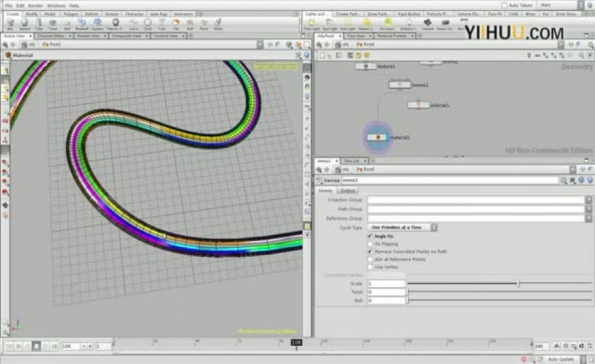Open network view path dropdown arrow
Image resolution: width=595 pixels, height=364 pixels.
(x=561, y=44)
